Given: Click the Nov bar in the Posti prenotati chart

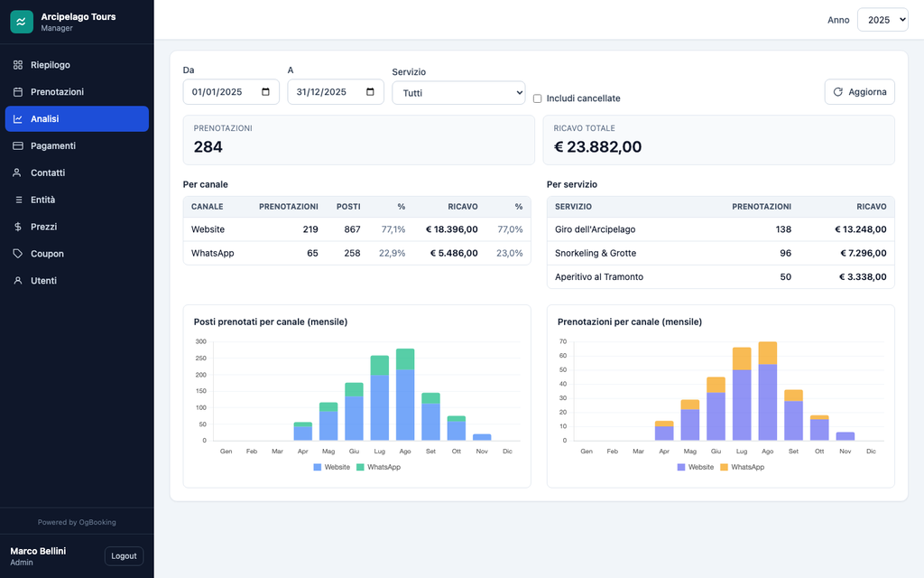Looking at the screenshot, I should [482, 437].
